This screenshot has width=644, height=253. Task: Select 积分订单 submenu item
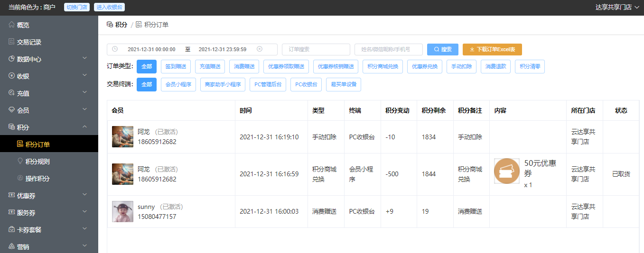pyautogui.click(x=49, y=144)
